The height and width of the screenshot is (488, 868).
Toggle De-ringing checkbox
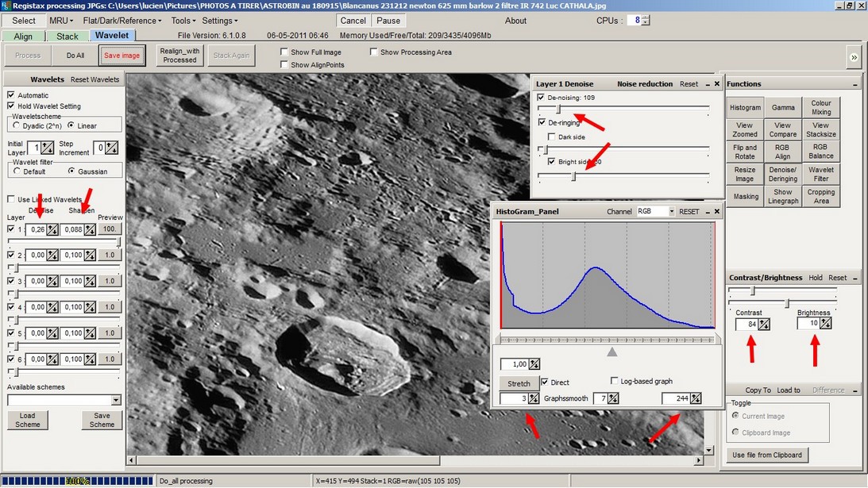[542, 122]
